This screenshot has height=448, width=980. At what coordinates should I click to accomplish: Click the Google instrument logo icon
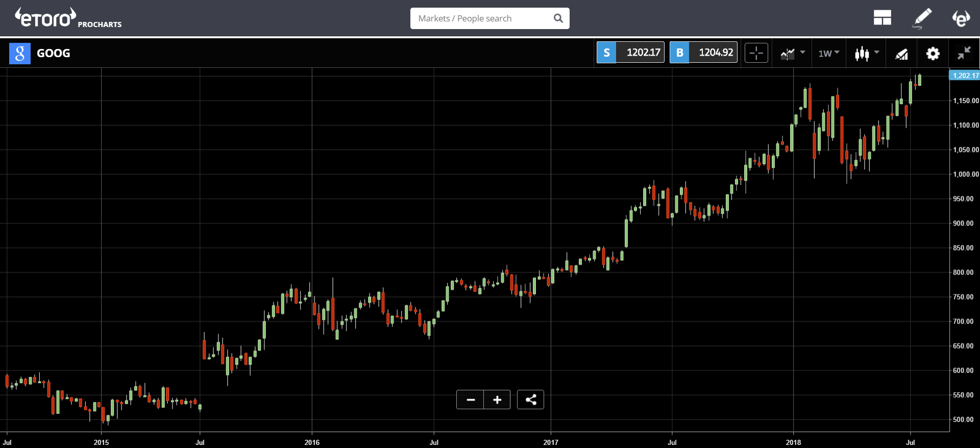click(20, 53)
